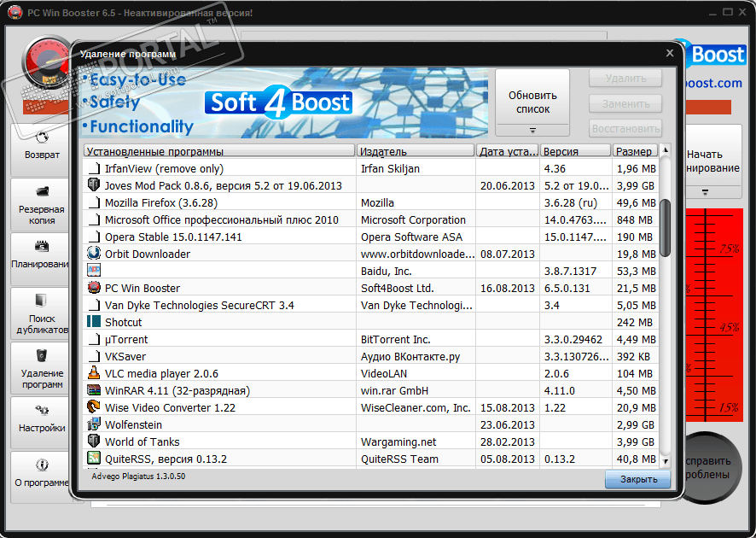Expand the Начать сканирование dropdown arrow
This screenshot has height=538, width=756.
pos(706,192)
